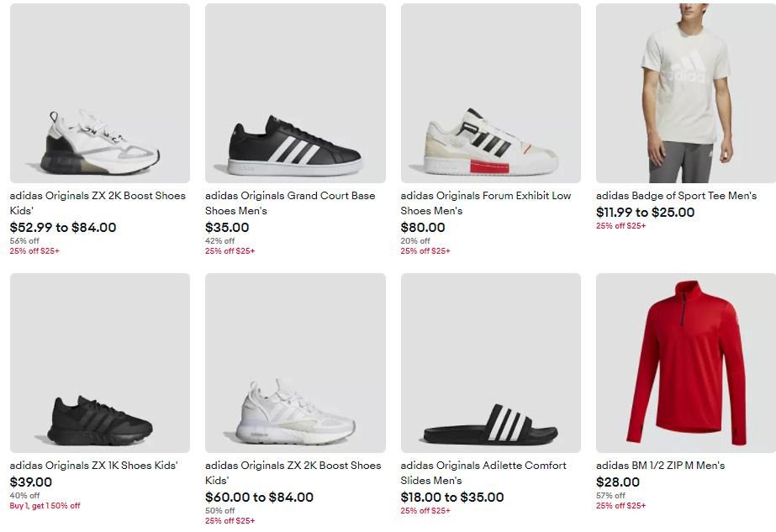The width and height of the screenshot is (776, 532).
Task: Open the Badge of Sport Tee Men's link
Action: (x=676, y=196)
